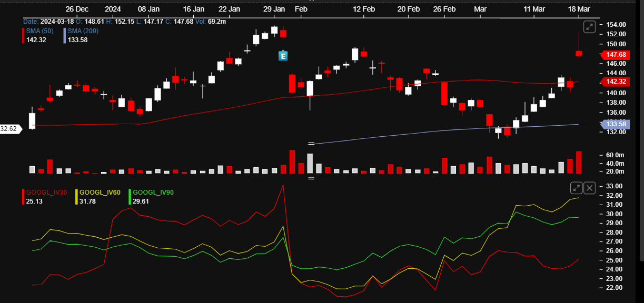Image resolution: width=644 pixels, height=303 pixels.
Task: Click the 27.00 IV axis label
Action: point(615,241)
